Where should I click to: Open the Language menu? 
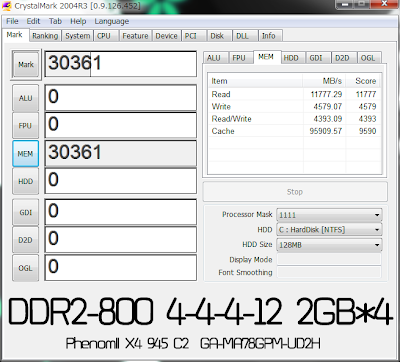tap(111, 21)
